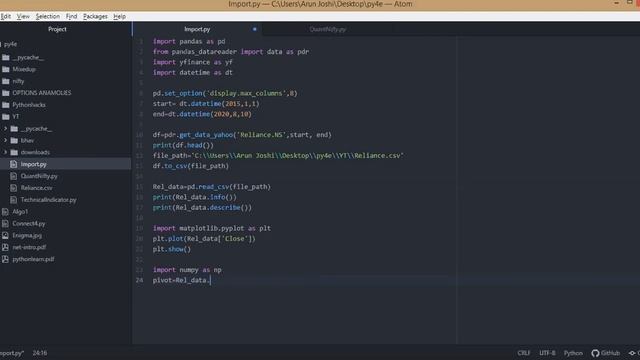The height and width of the screenshot is (360, 640).
Task: Click the net-intro.pdf file icon
Action: click(5, 247)
